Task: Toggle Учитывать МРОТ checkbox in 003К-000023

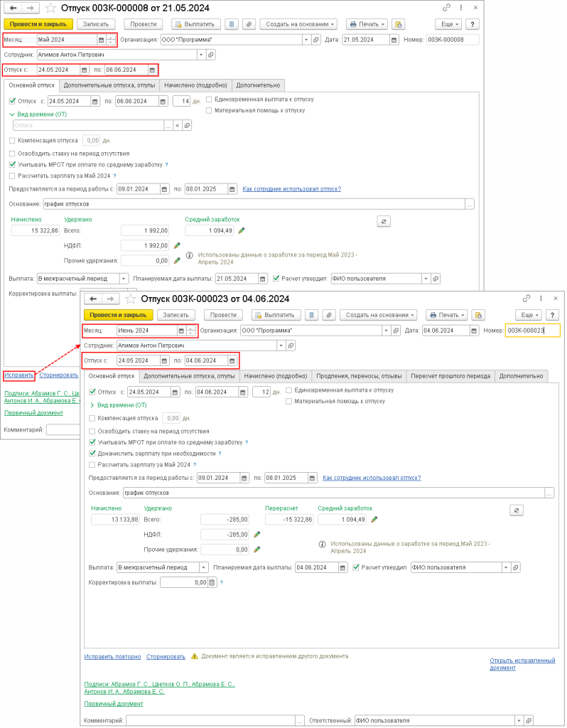Action: [x=92, y=442]
